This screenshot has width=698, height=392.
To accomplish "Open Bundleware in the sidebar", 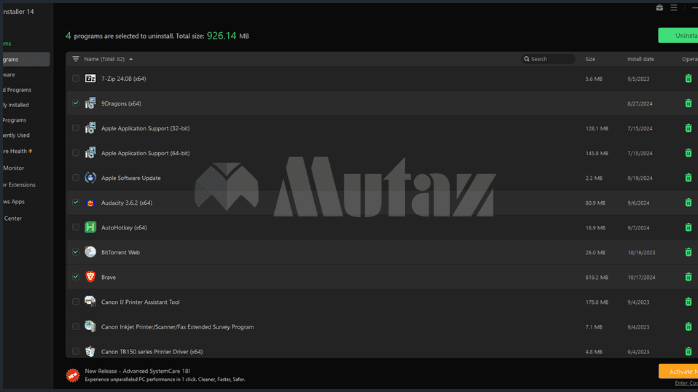I will pyautogui.click(x=9, y=75).
